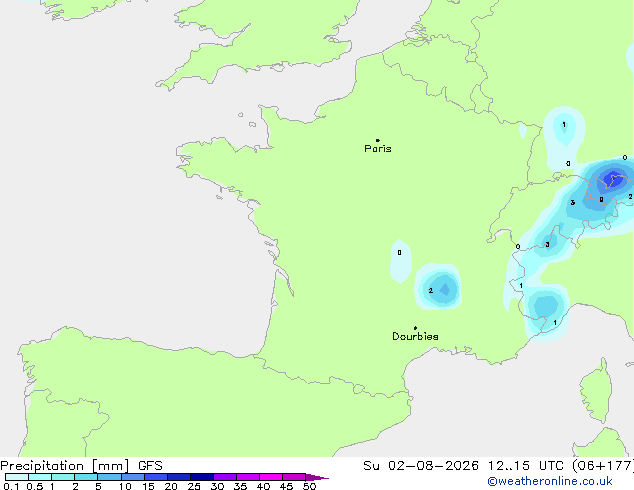634x490 pixels.
Task: Click the '2' value in central France rain cell
Action: point(431,291)
